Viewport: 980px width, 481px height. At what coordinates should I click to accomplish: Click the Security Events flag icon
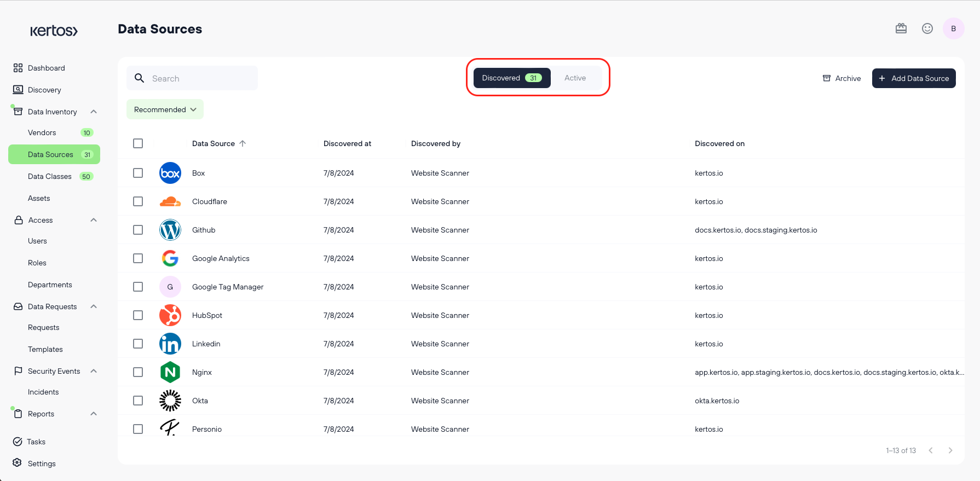(x=18, y=371)
